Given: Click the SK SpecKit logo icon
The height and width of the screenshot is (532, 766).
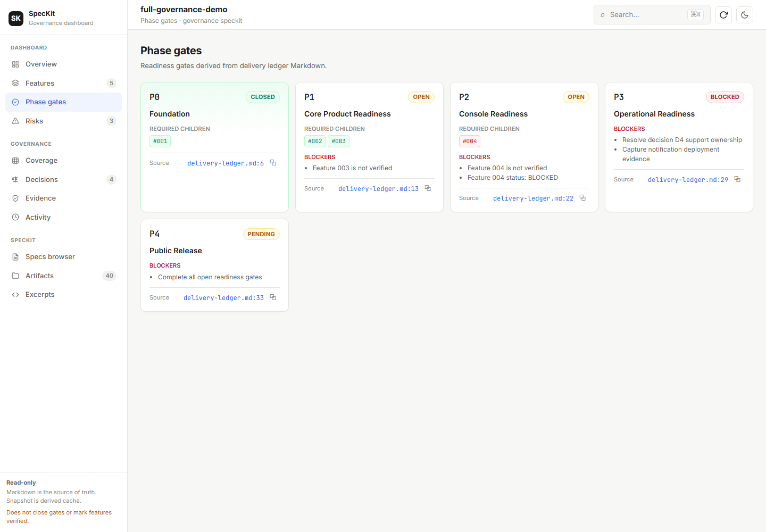Looking at the screenshot, I should coord(16,18).
